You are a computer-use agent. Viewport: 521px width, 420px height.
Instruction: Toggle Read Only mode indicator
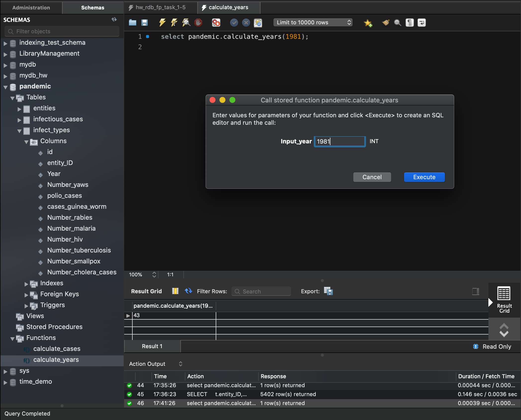point(475,346)
